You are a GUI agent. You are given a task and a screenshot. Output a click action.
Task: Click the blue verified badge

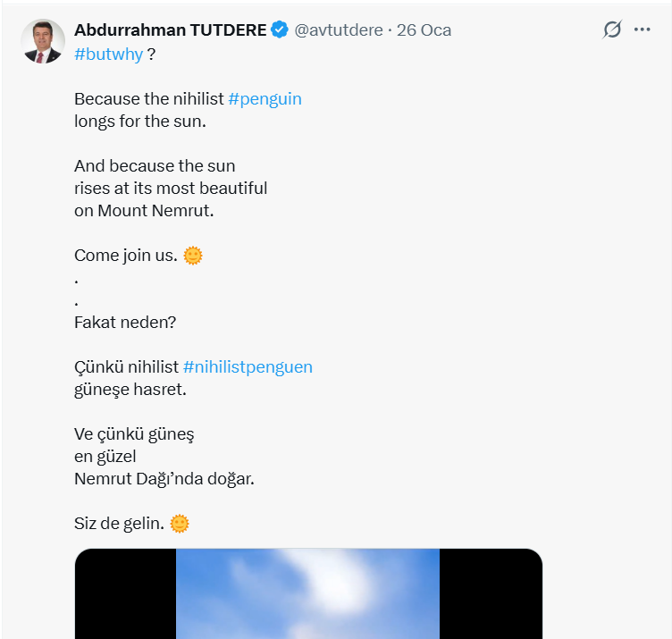[x=280, y=30]
